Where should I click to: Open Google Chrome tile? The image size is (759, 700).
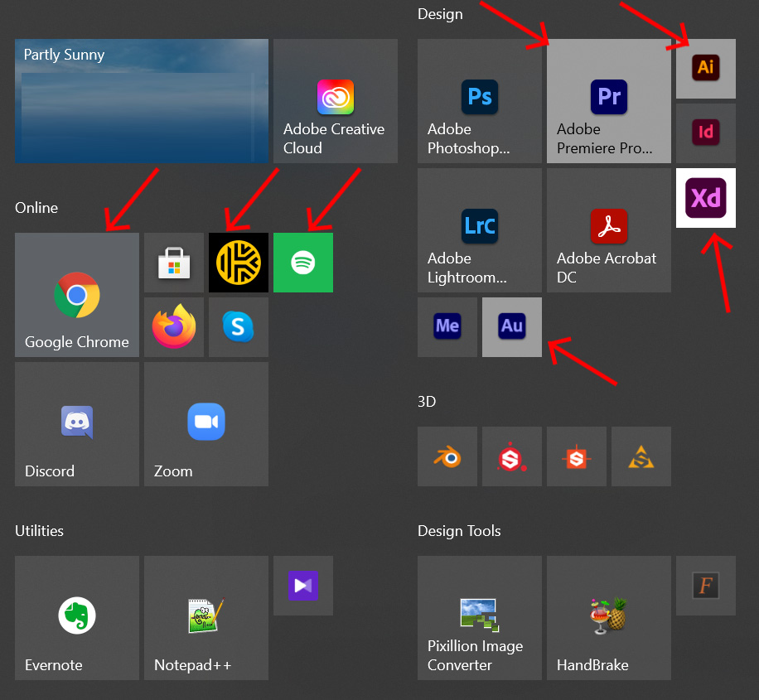coord(77,295)
